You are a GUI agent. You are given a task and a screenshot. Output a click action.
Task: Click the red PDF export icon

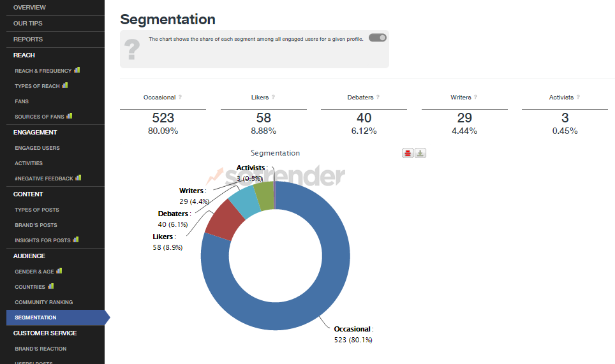[x=408, y=153]
